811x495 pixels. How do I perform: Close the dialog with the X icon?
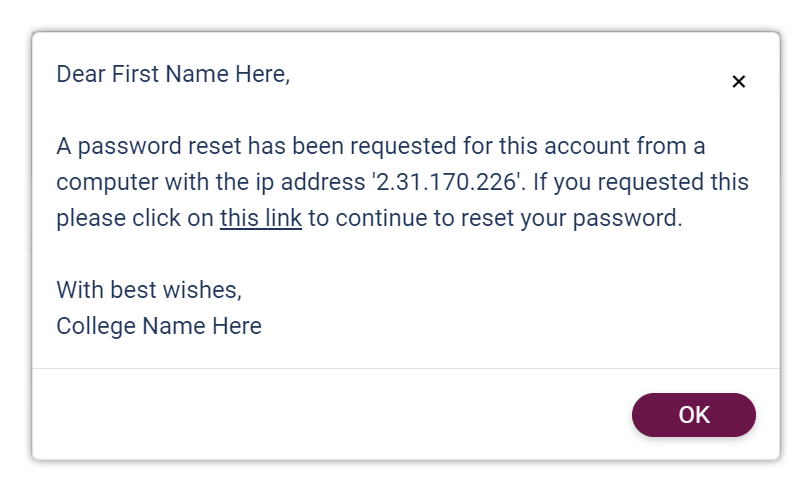click(739, 82)
